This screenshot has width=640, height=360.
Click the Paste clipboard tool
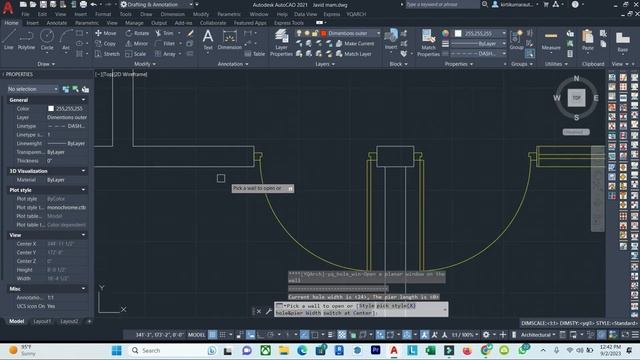587,40
